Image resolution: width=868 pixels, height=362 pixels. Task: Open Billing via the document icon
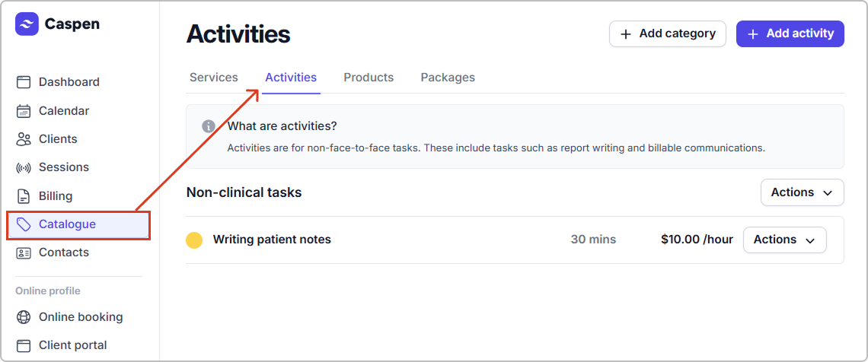click(x=24, y=196)
